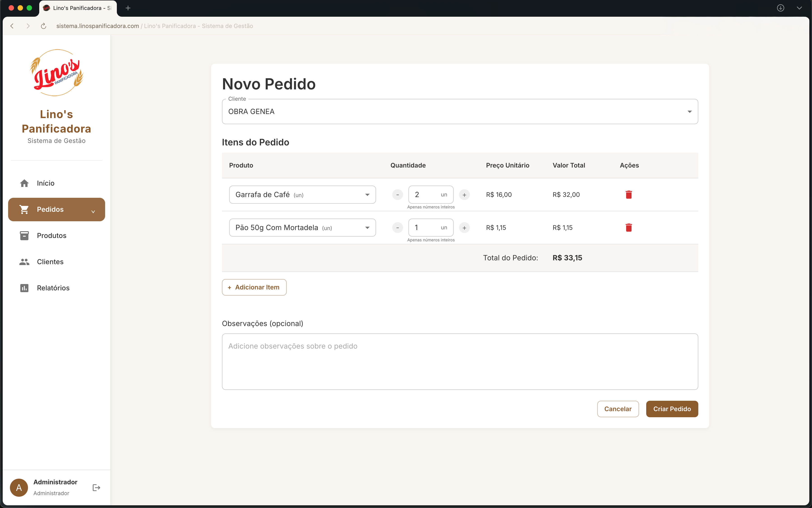Click the browser back arrow
Image resolution: width=812 pixels, height=508 pixels.
12,26
